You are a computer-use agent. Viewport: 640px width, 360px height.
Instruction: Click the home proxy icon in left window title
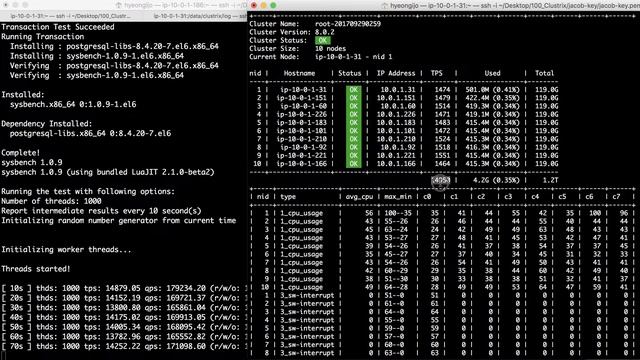(119, 6)
